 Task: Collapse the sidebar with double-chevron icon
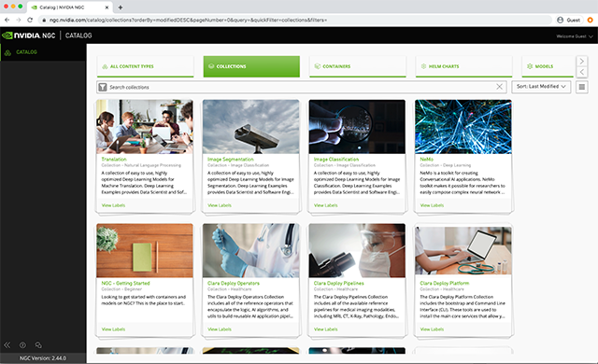tap(7, 345)
